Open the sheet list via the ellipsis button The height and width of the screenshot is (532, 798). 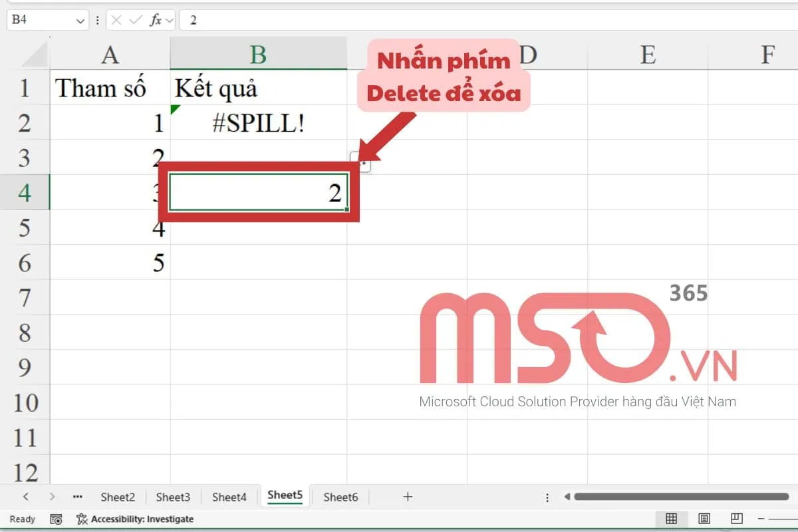point(78,496)
